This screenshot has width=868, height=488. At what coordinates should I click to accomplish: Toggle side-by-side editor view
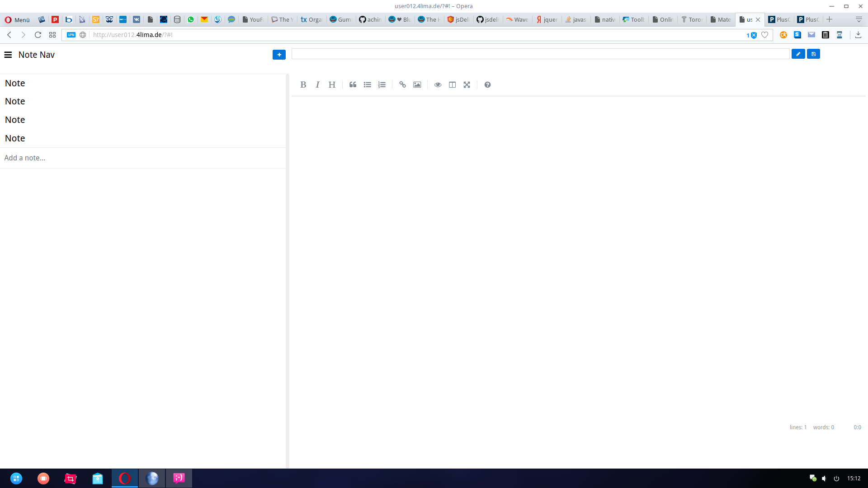(453, 84)
